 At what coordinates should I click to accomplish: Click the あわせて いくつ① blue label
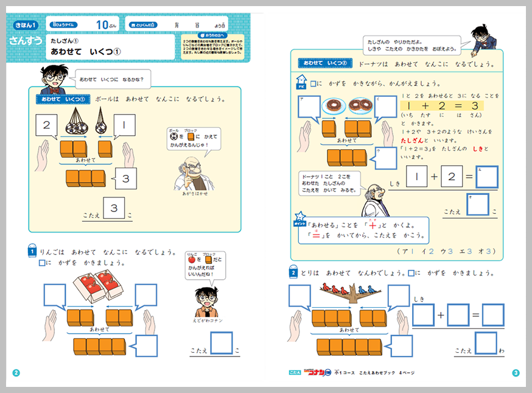(x=63, y=99)
